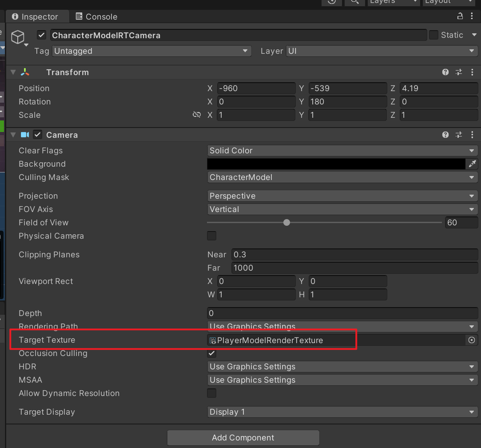Toggle the Physical Camera checkbox
This screenshot has height=448, width=481.
(212, 236)
